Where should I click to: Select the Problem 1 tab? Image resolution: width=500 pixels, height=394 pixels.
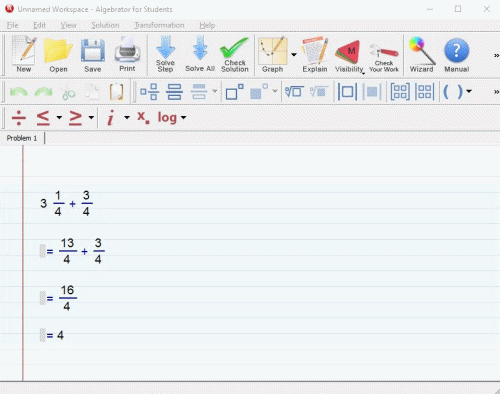(22, 138)
